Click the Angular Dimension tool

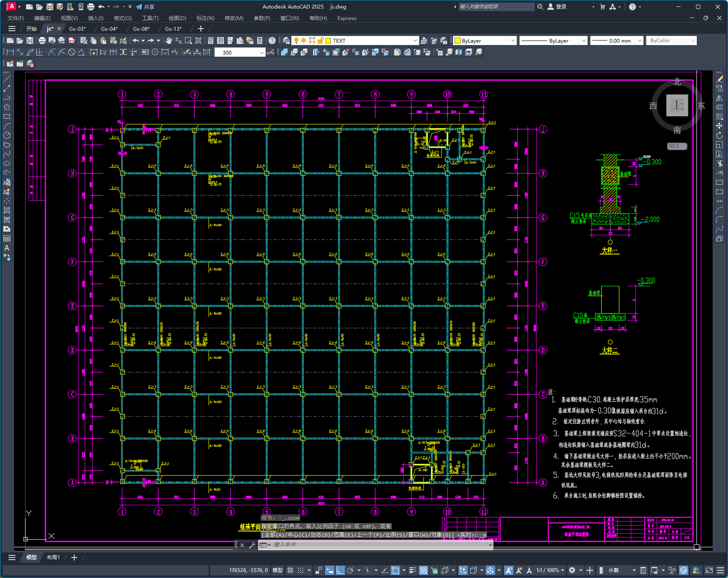81,52
